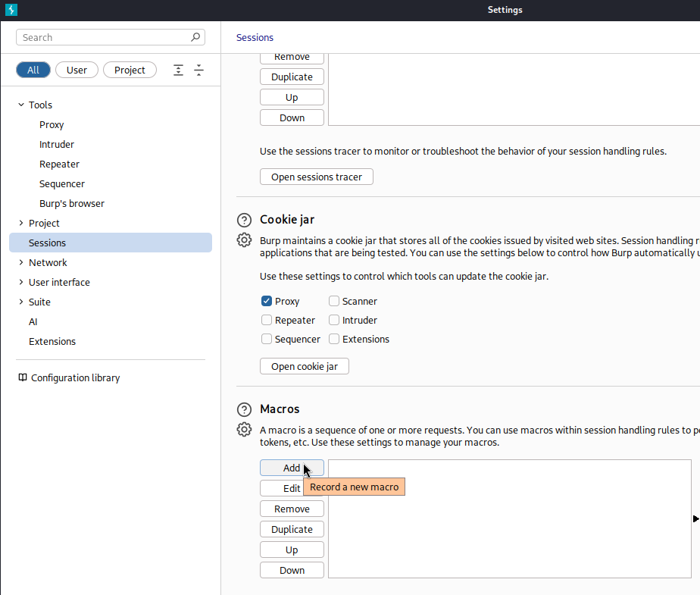Image resolution: width=700 pixels, height=595 pixels.
Task: Open Cookie jar gear options icon
Action: [244, 240]
